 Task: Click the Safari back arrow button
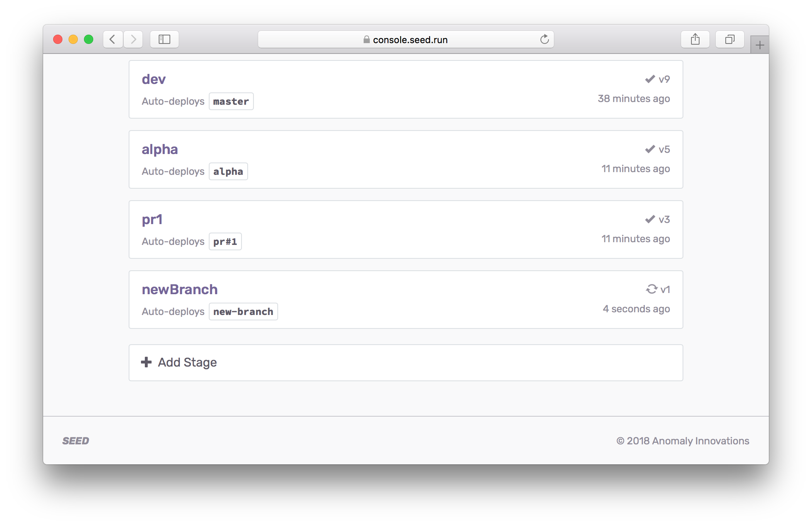112,39
